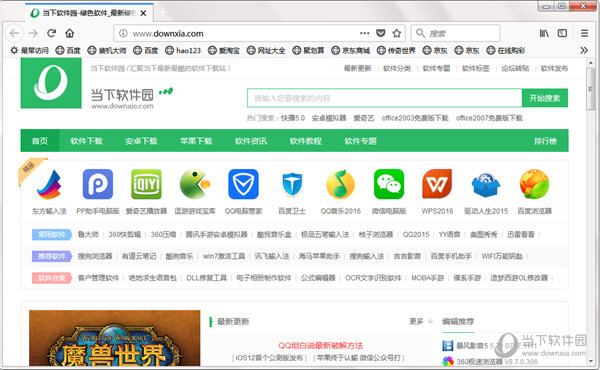600x370 pixels.
Task: Open the 网址大全 bookmark
Action: (266, 50)
